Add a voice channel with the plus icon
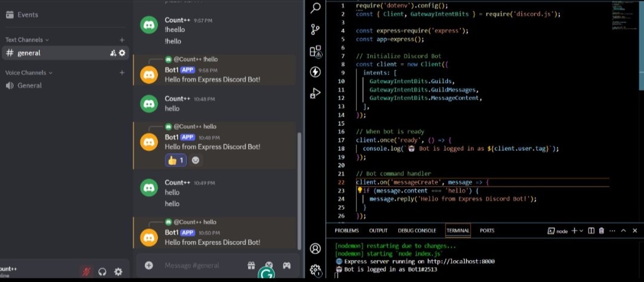644x282 pixels. coord(122,73)
